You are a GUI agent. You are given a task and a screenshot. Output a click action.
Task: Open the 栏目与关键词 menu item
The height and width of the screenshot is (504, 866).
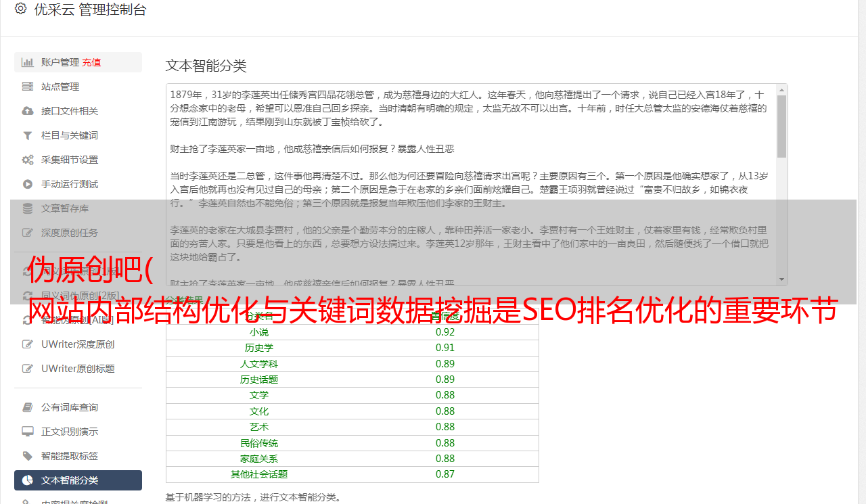tap(78, 135)
